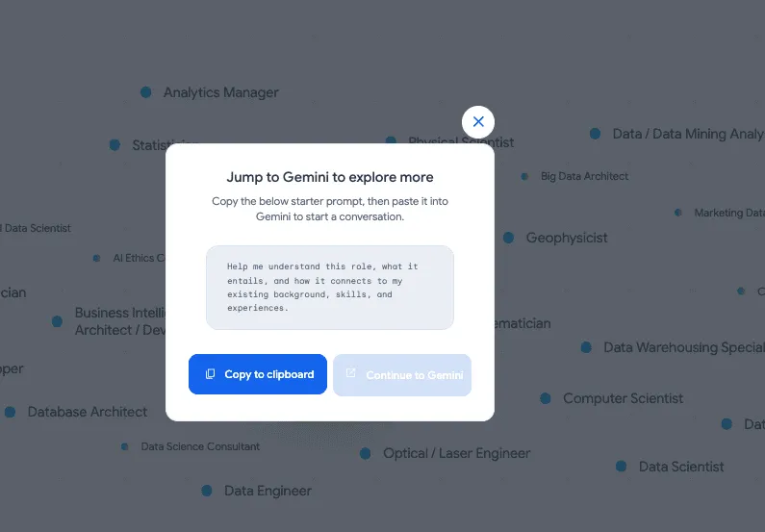
Task: Select the Data Engineer role
Action: [x=268, y=491]
